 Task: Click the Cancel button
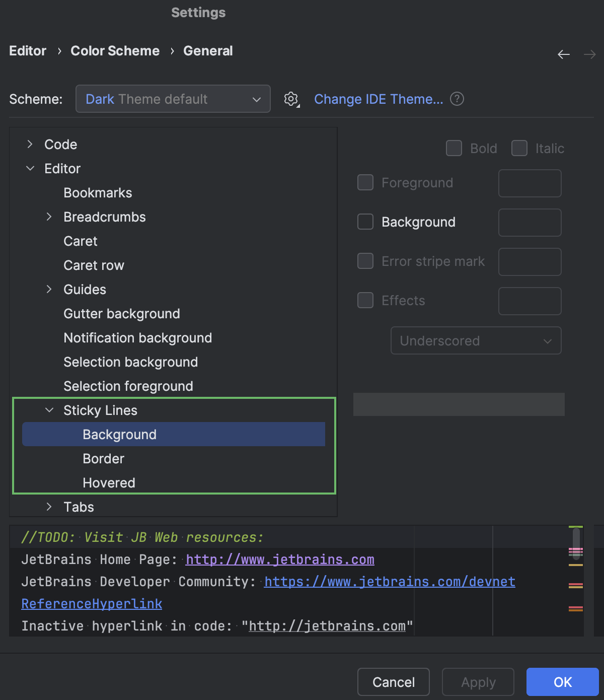click(x=394, y=682)
